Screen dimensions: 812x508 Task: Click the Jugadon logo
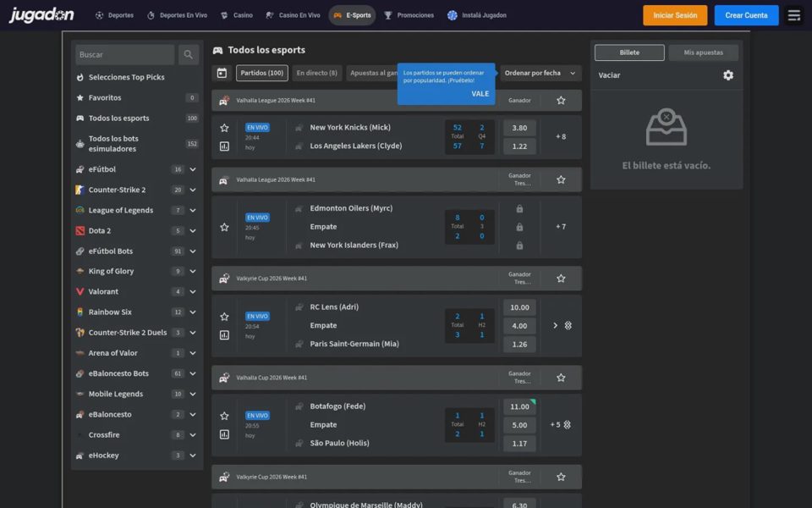point(41,15)
